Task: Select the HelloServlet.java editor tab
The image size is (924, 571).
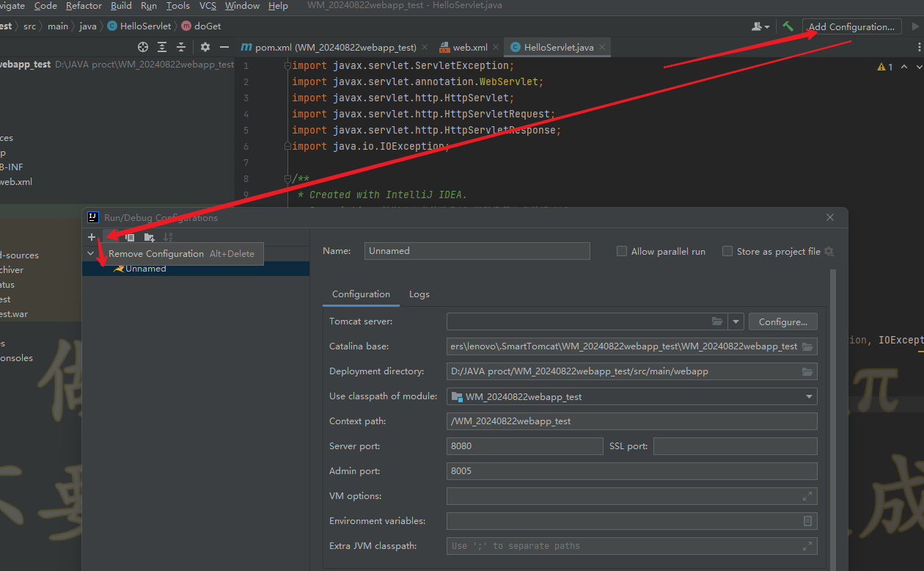Action: pyautogui.click(x=558, y=47)
